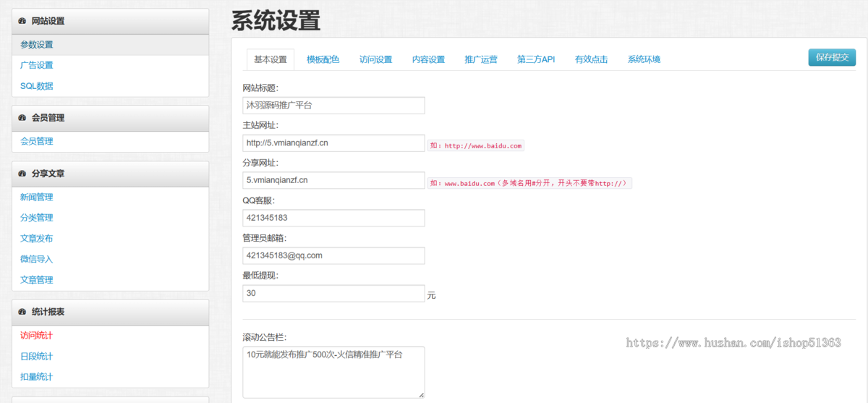The image size is (868, 403).
Task: Select the 基本设置 tab
Action: pyautogui.click(x=271, y=59)
